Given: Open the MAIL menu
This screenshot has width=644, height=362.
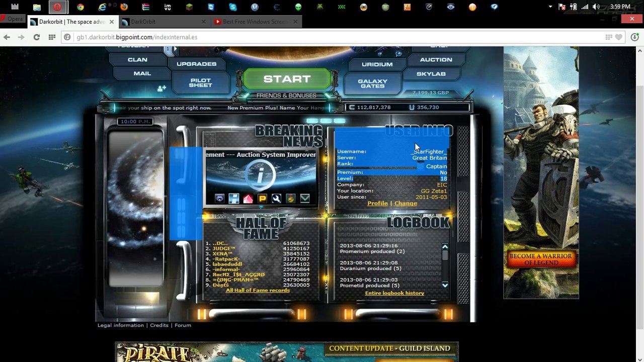Looking at the screenshot, I should (x=142, y=73).
